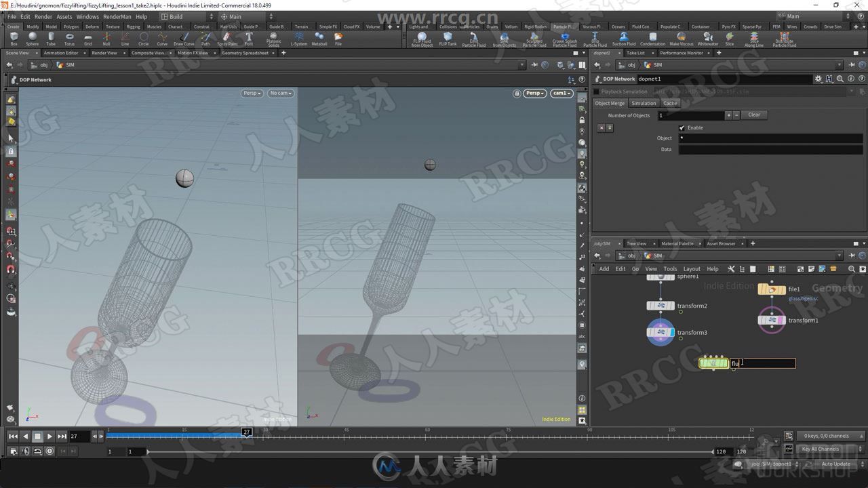Click the Make Viscous tool
This screenshot has width=868, height=488.
(x=682, y=39)
